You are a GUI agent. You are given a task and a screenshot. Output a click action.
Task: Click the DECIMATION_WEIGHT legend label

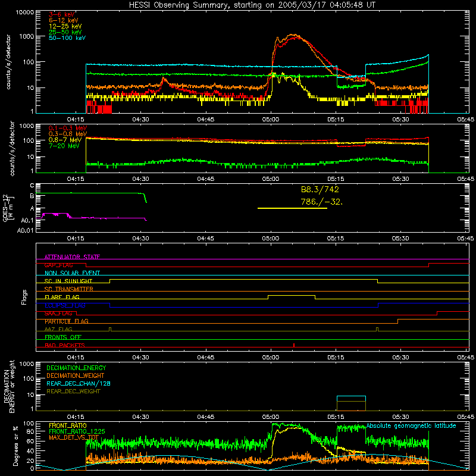(76, 375)
